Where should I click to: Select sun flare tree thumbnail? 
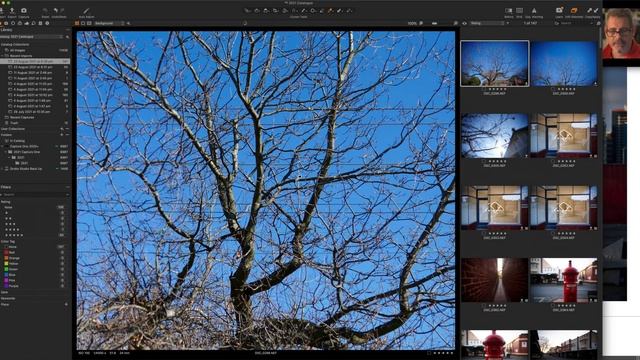pos(495,136)
